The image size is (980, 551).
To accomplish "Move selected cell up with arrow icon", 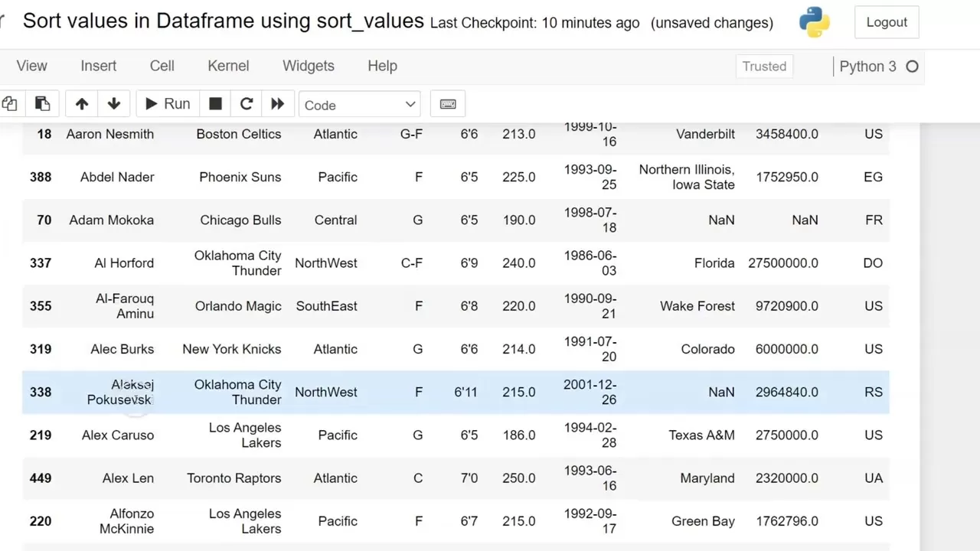I will coord(82,104).
